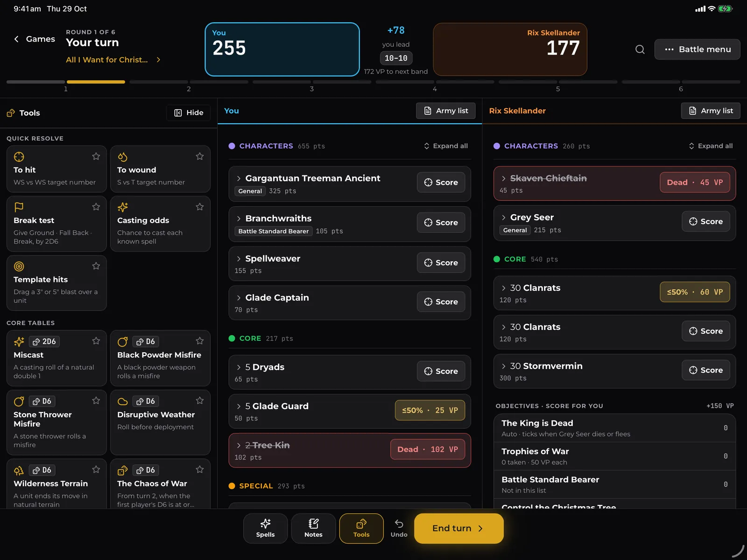Expand the Gargantuan Treeman Ancient row
The image size is (747, 560).
pos(239,178)
